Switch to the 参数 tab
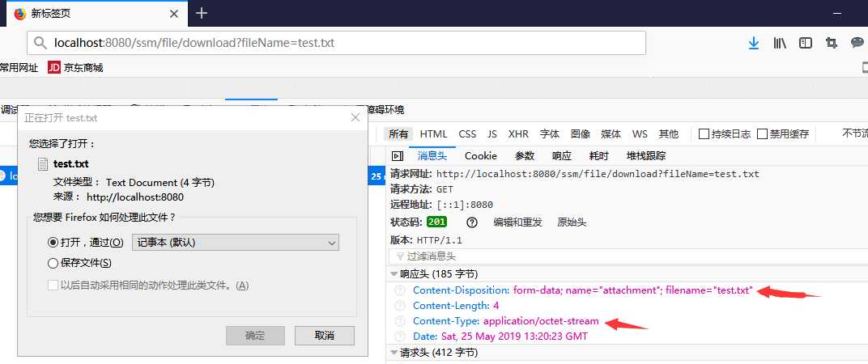868x364 pixels. tap(525, 156)
